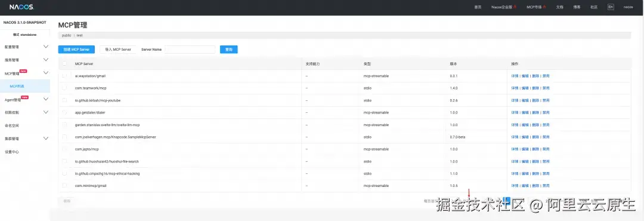644x221 pixels.
Task: Click 删除 for io.github.kirbah/mcp-youtube
Action: [x=535, y=100]
